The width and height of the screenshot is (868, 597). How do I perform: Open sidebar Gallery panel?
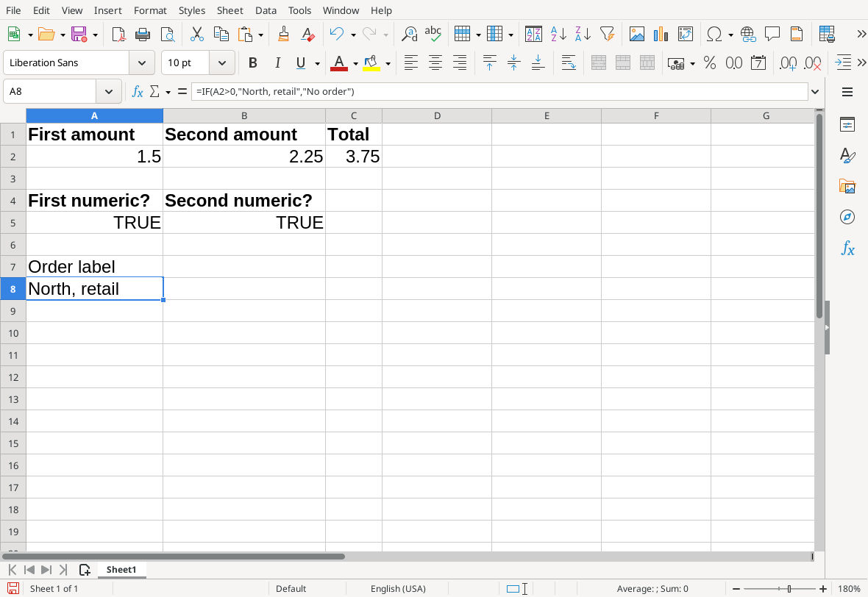coord(847,186)
